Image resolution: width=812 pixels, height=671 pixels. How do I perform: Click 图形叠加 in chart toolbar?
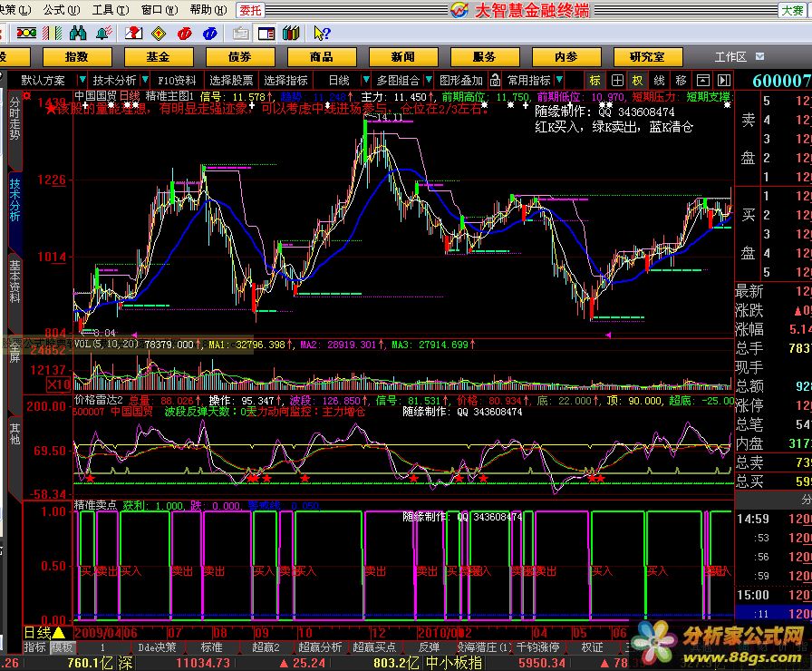click(x=461, y=81)
